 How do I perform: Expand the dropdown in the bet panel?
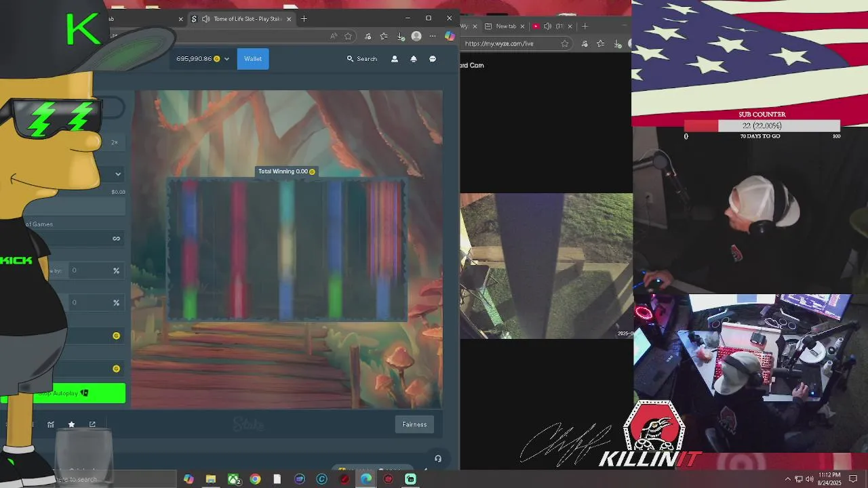pyautogui.click(x=118, y=174)
